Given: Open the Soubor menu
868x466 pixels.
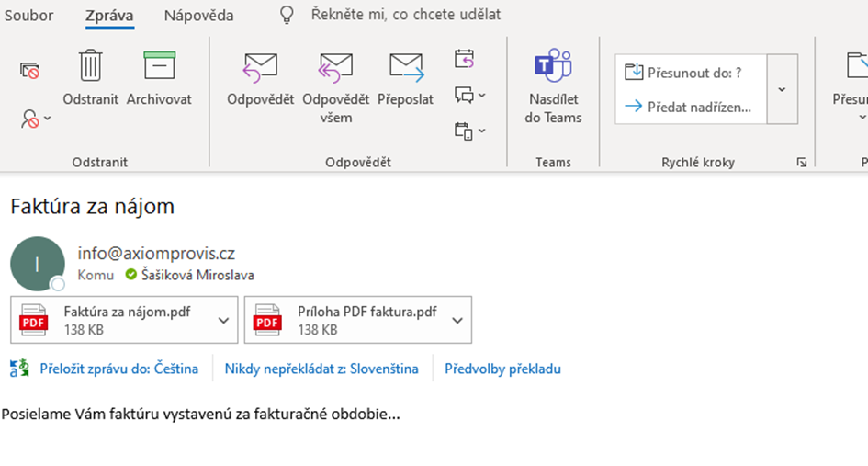Looking at the screenshot, I should point(29,16).
